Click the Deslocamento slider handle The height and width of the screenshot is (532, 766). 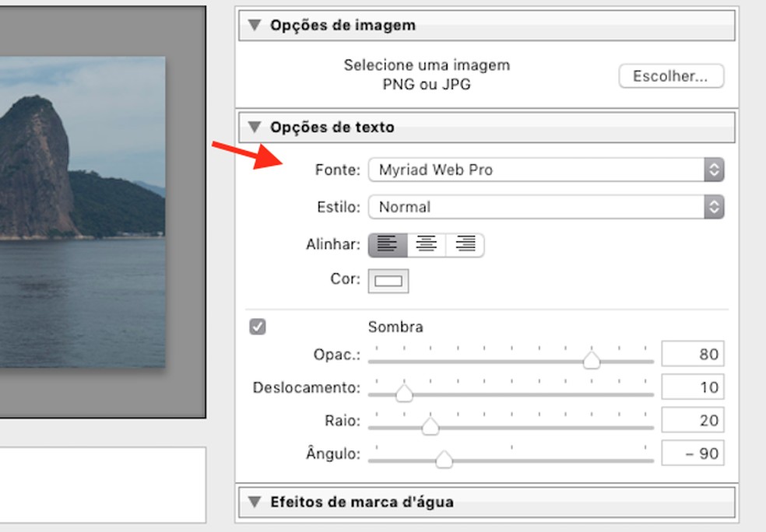point(403,393)
